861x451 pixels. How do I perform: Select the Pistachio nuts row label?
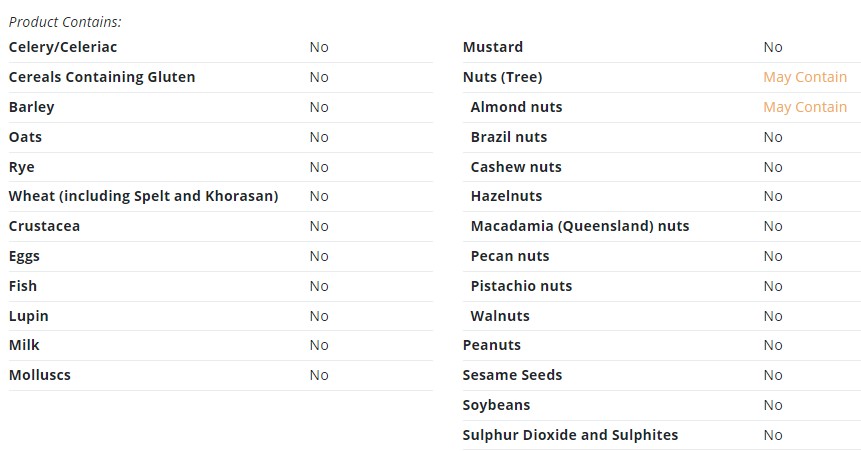(x=521, y=286)
